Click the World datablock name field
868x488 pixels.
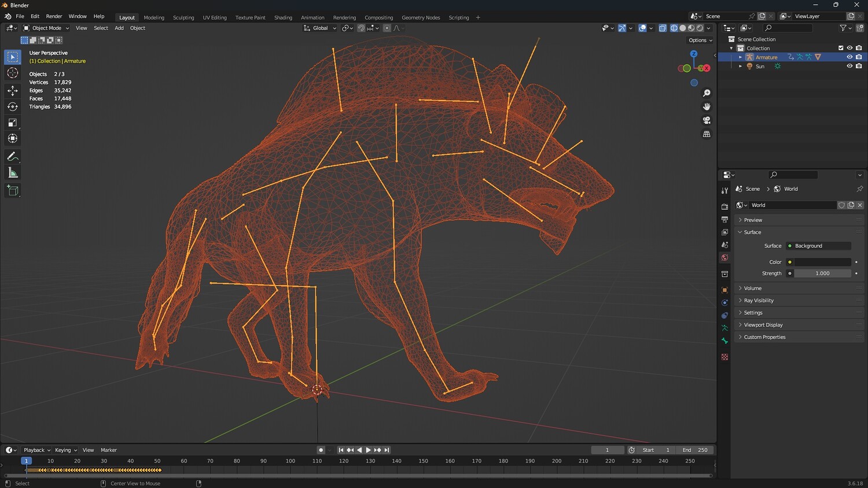pyautogui.click(x=793, y=205)
